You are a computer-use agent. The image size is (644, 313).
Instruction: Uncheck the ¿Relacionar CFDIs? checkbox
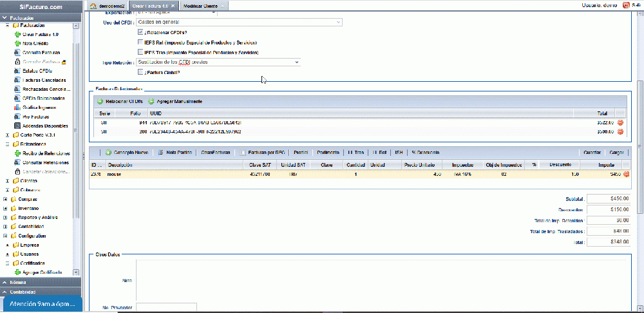click(x=140, y=32)
